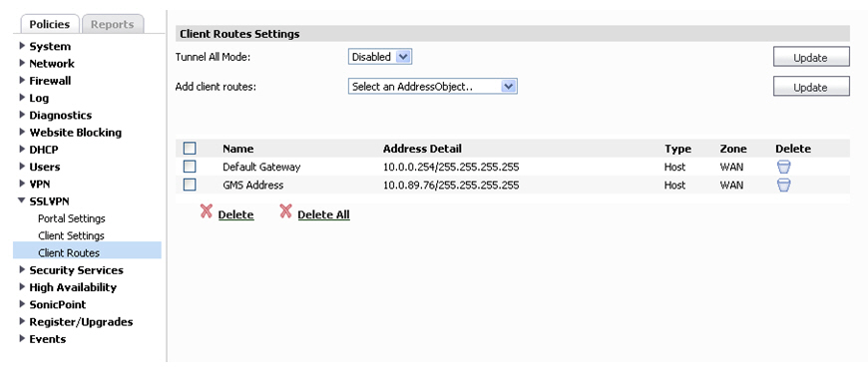Viewport: 868px width, 380px height.
Task: Tick the GMS Address row checkbox
Action: pos(190,185)
